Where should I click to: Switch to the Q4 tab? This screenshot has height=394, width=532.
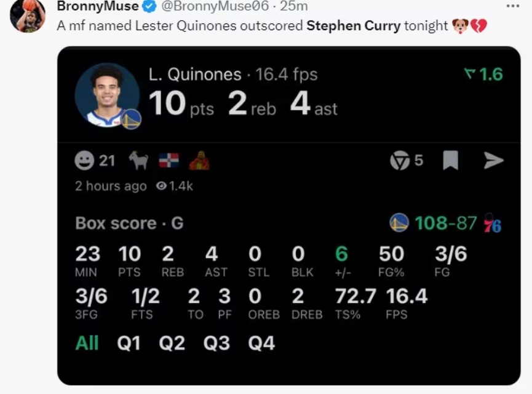tap(261, 343)
